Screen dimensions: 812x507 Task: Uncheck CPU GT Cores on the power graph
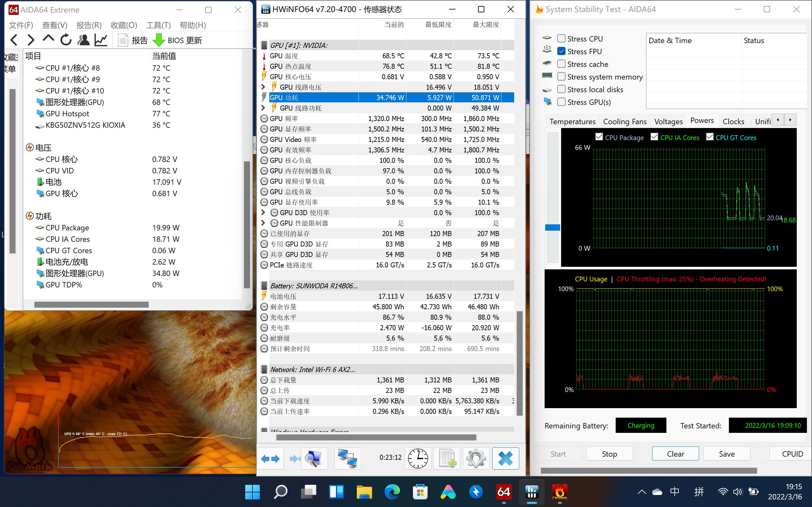coord(710,137)
